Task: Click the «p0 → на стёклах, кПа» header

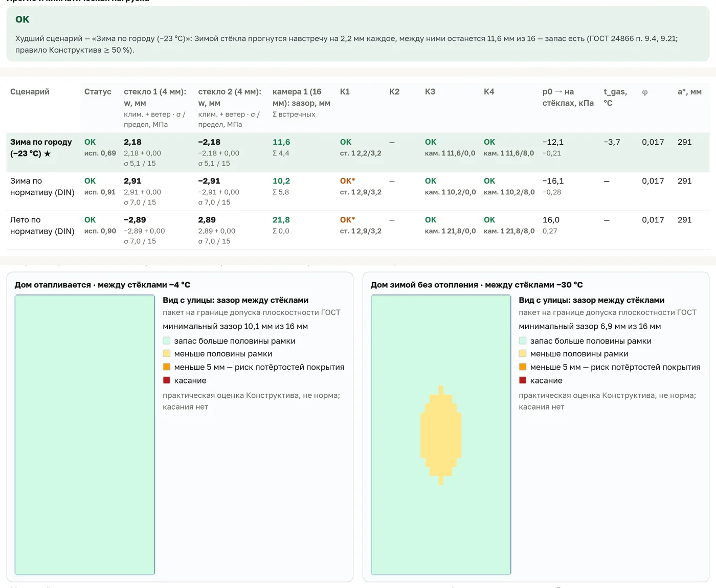Action: coord(568,97)
